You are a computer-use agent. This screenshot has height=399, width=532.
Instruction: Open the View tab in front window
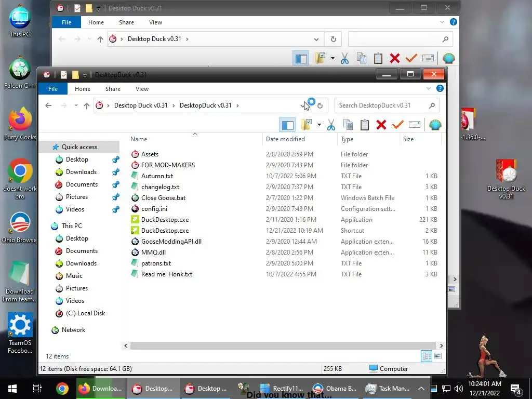pyautogui.click(x=142, y=89)
